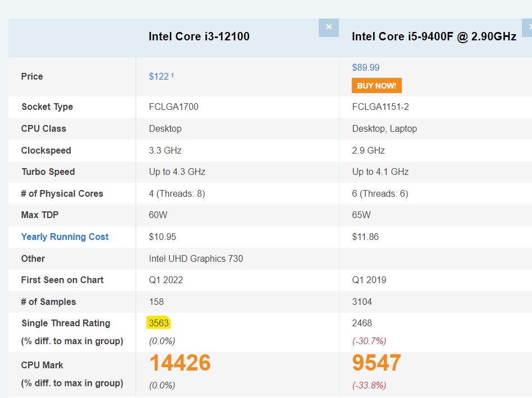This screenshot has width=532, height=398.
Task: Click the $10.95 running cost value
Action: [163, 237]
